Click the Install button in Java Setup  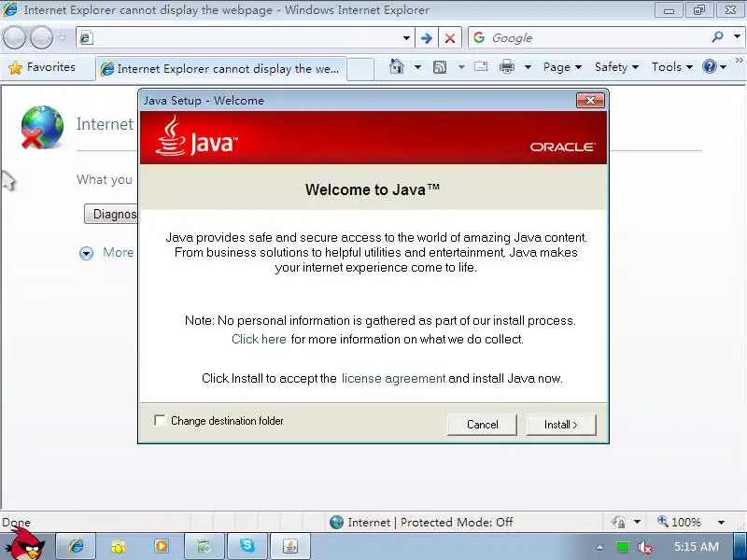click(561, 425)
